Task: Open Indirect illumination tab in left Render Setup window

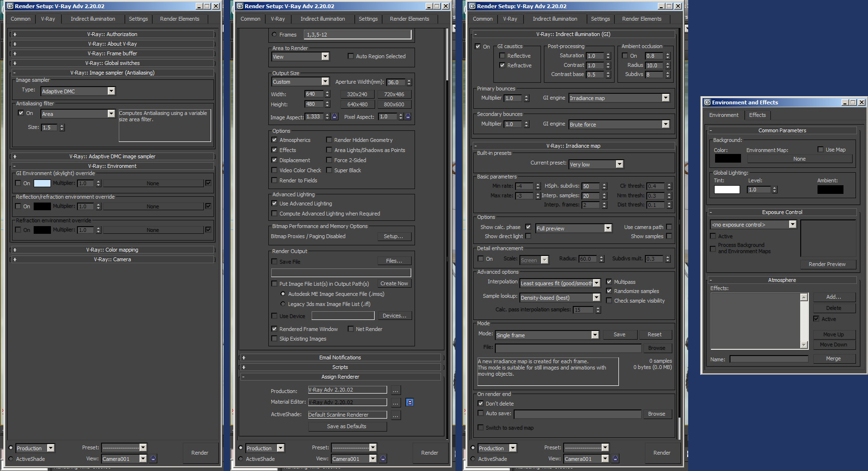Action: pos(93,19)
